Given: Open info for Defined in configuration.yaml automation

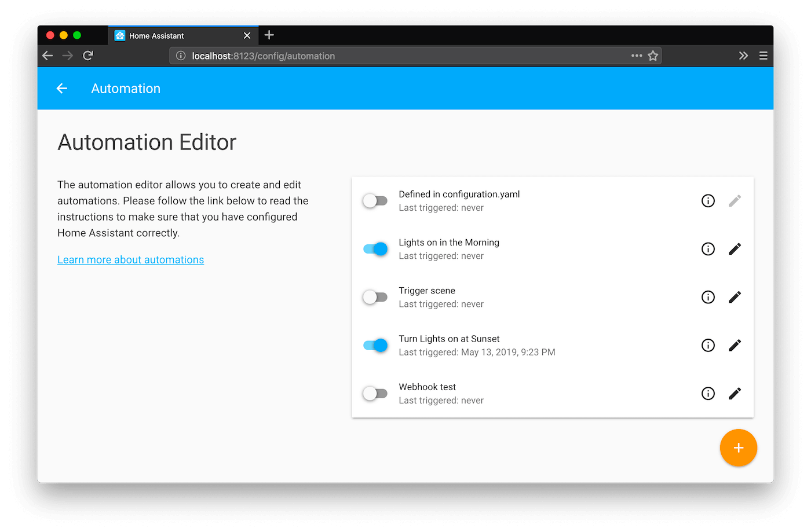Looking at the screenshot, I should click(x=708, y=200).
